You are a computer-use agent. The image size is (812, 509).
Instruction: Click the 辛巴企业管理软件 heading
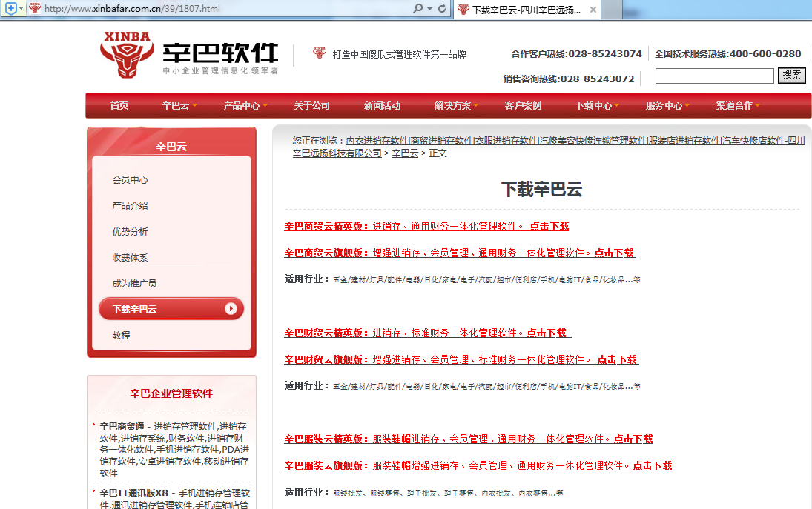pos(171,393)
